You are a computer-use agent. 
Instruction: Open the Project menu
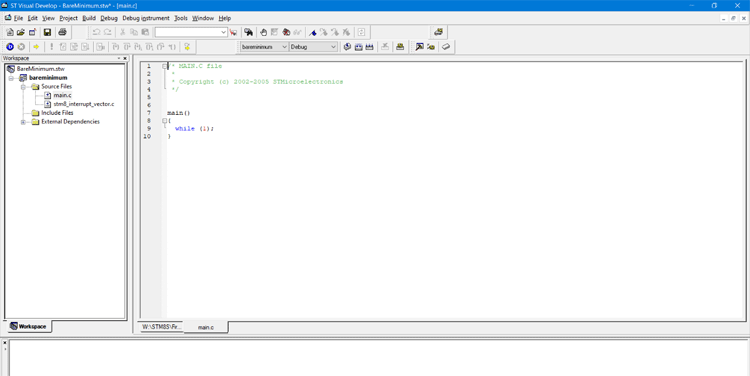pyautogui.click(x=68, y=18)
